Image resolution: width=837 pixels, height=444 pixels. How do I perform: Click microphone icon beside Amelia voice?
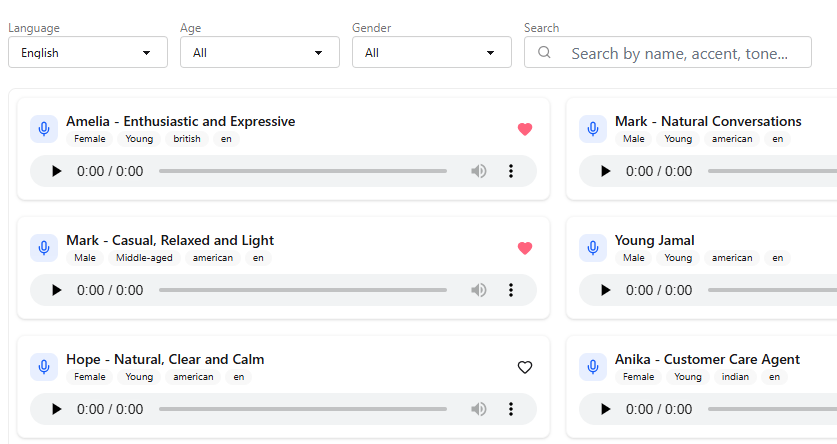coord(44,129)
